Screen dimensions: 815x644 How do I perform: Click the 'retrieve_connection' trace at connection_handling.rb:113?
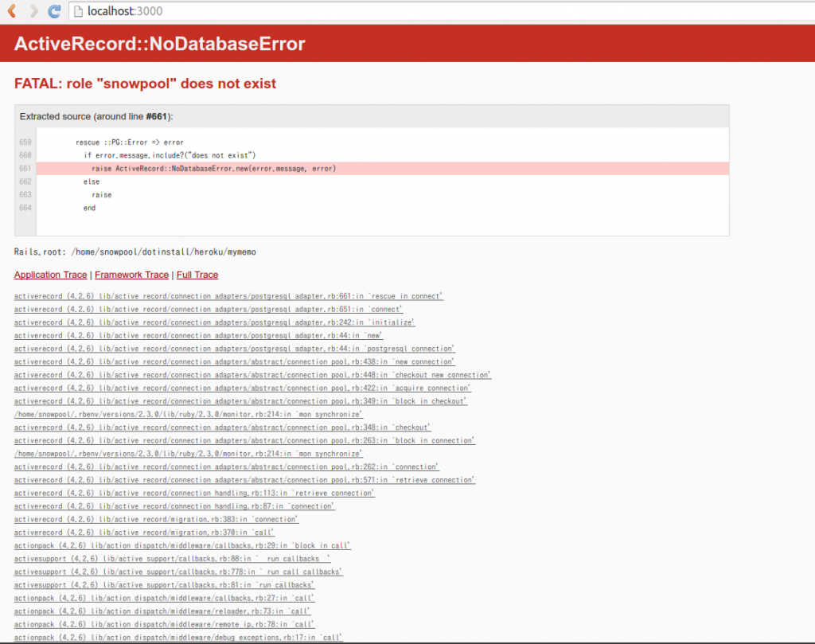(x=194, y=493)
